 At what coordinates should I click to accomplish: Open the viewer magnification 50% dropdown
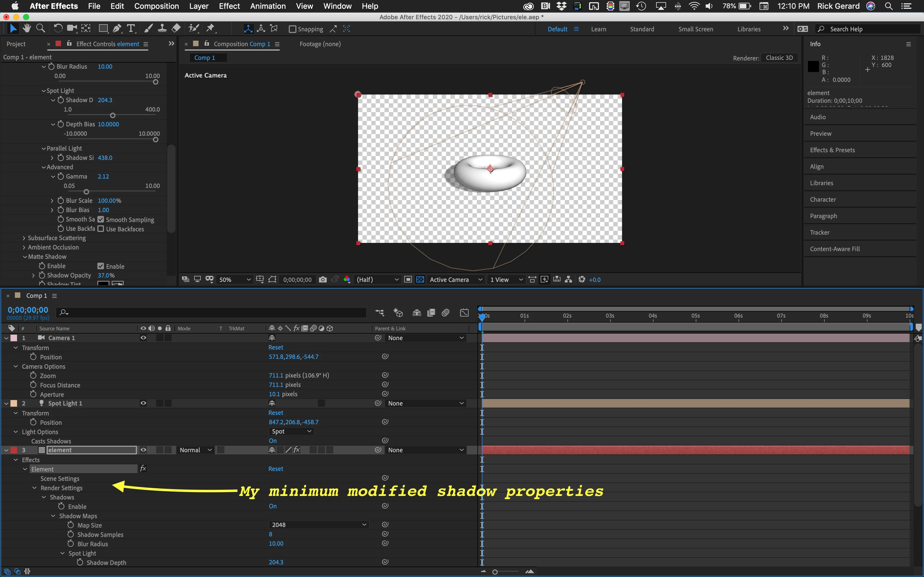tap(234, 280)
